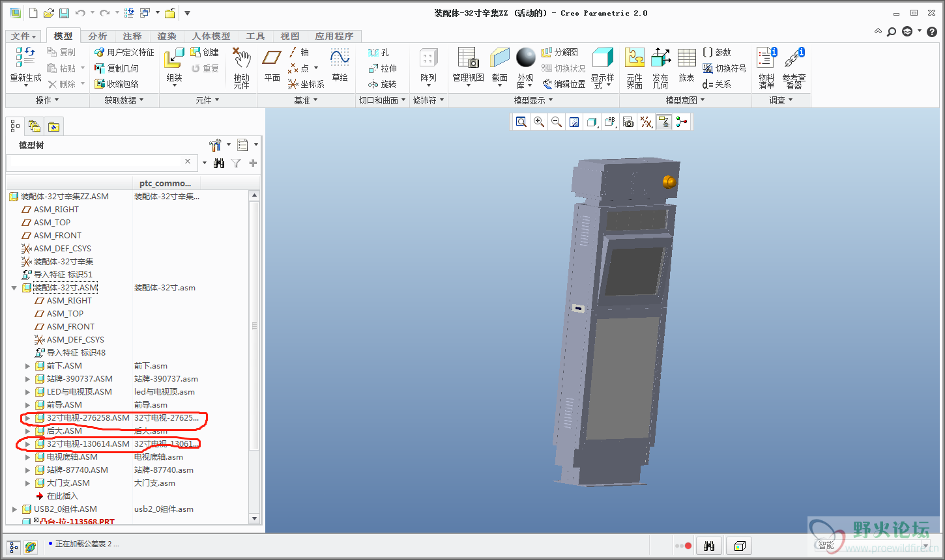Viewport: 945px width, 560px height.
Task: Open the 元件界面 component interface
Action: (x=635, y=68)
